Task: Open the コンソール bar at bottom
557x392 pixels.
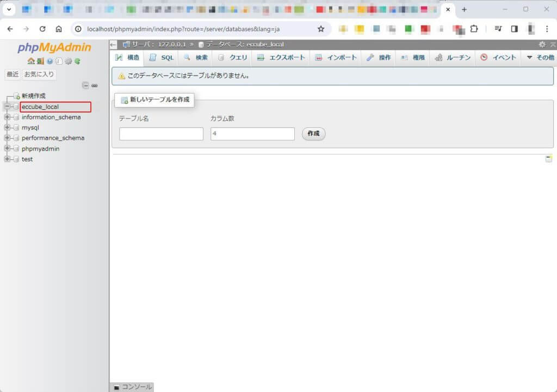Action: 132,387
